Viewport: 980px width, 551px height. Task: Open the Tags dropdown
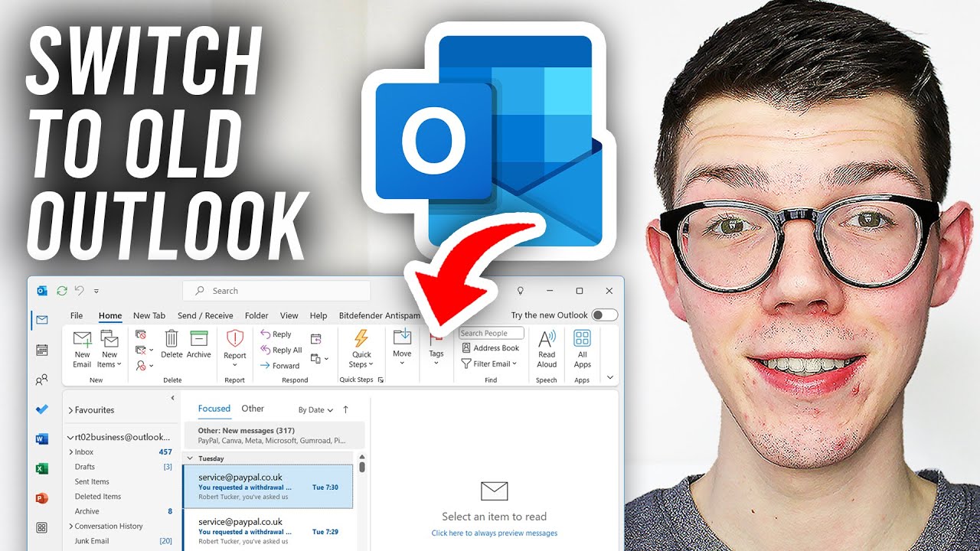click(x=436, y=349)
